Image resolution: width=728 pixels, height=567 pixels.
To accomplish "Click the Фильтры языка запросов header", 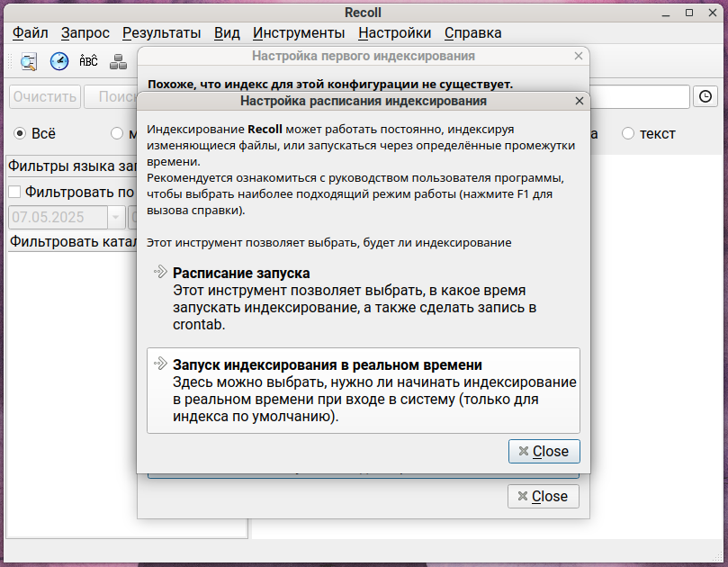I will click(x=72, y=166).
